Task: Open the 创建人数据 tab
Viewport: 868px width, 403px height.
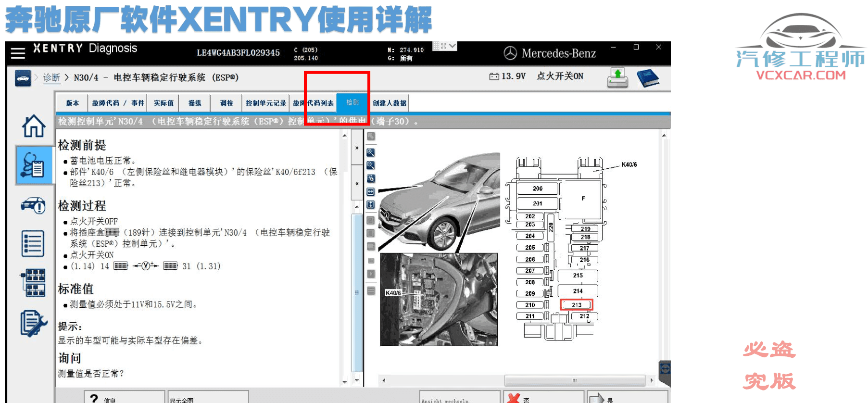Action: pos(390,103)
